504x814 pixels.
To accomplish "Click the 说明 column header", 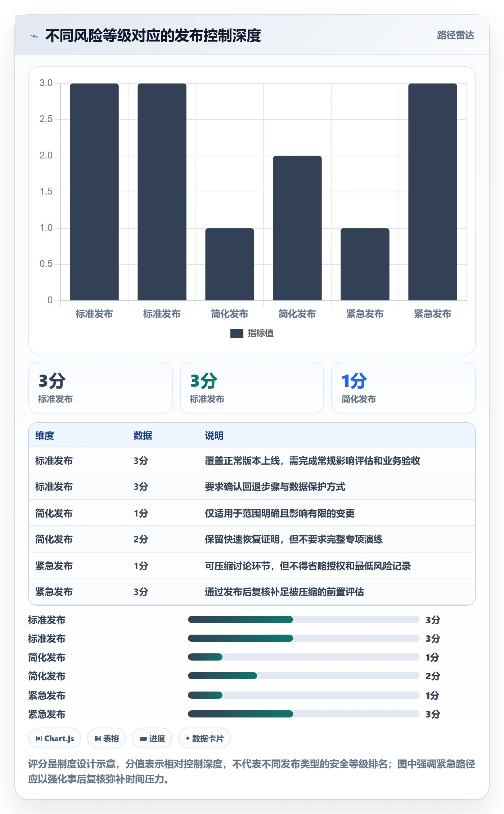I will click(214, 435).
